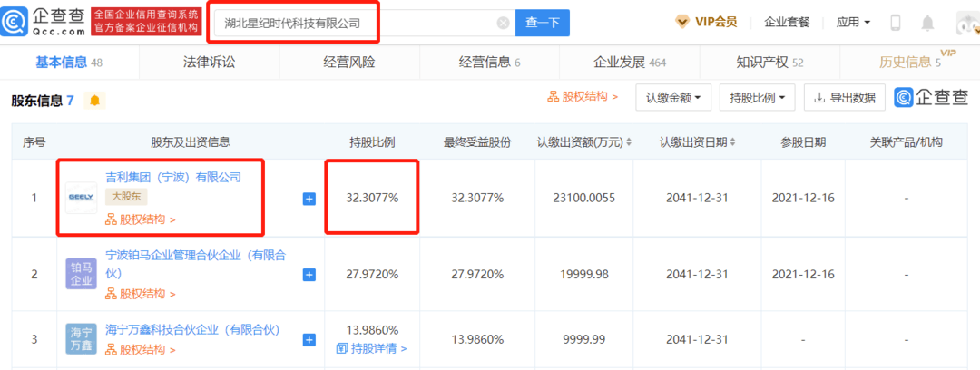Click the 查一下 search button

click(x=543, y=24)
